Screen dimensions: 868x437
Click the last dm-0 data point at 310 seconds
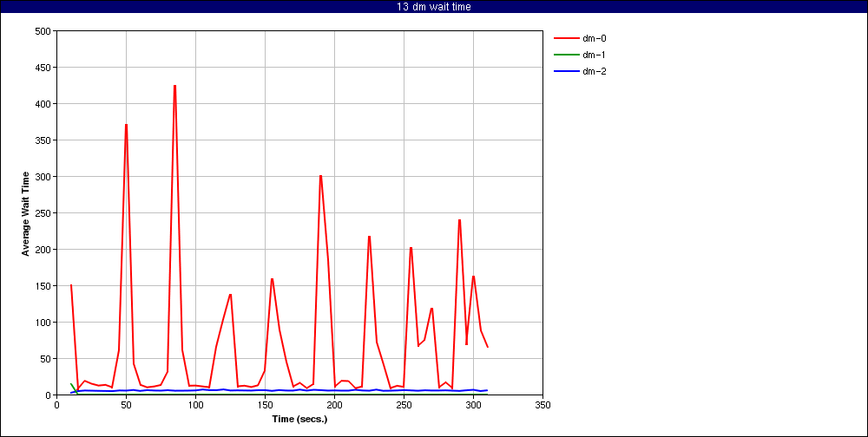487,347
